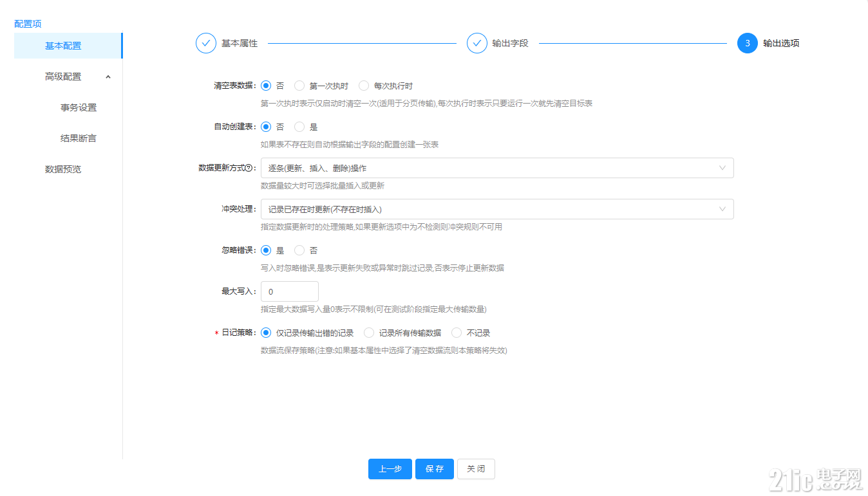This screenshot has height=496, width=868.
Task: Click the 清空表数据 field label
Action: (x=235, y=86)
